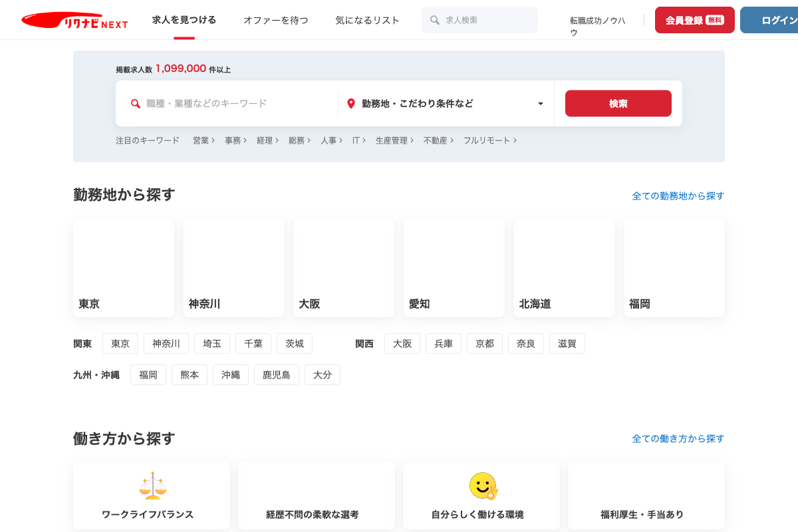
Task: Expand the 勤務地・こだわり条件など dropdown arrow
Action: click(541, 104)
